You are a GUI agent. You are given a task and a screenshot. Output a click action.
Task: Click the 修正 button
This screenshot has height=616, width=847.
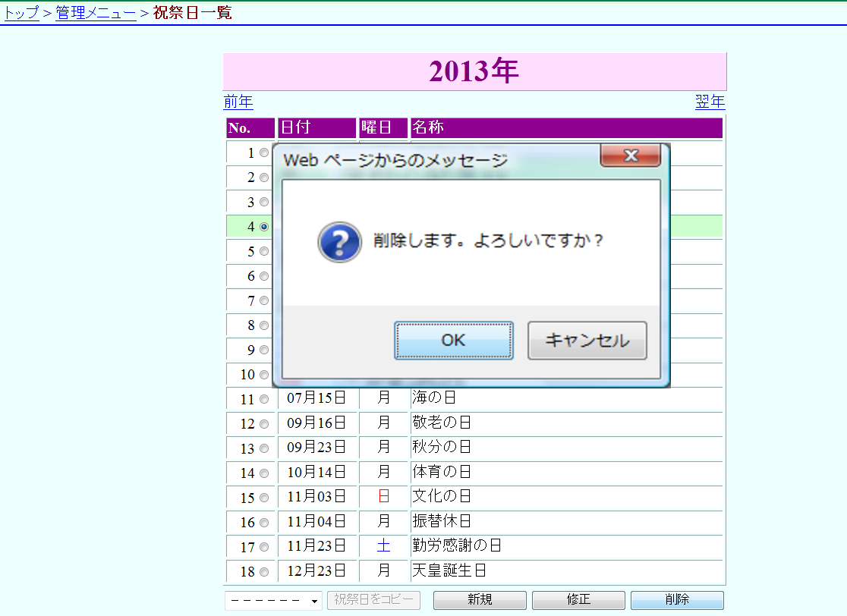578,600
